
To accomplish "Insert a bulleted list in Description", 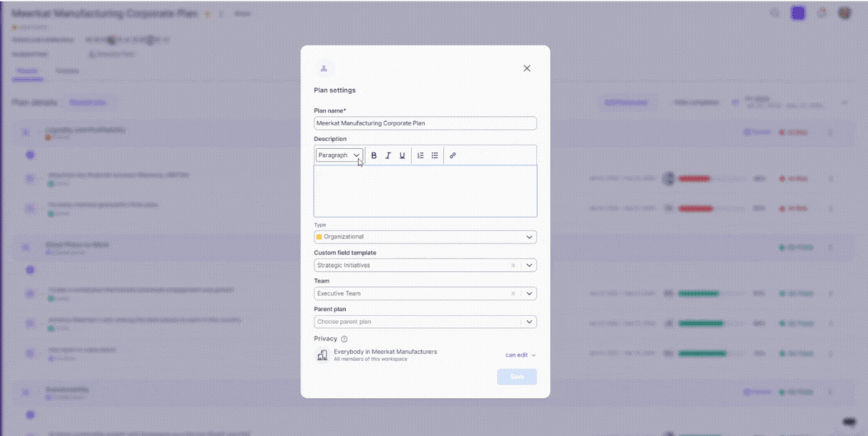I will [435, 156].
